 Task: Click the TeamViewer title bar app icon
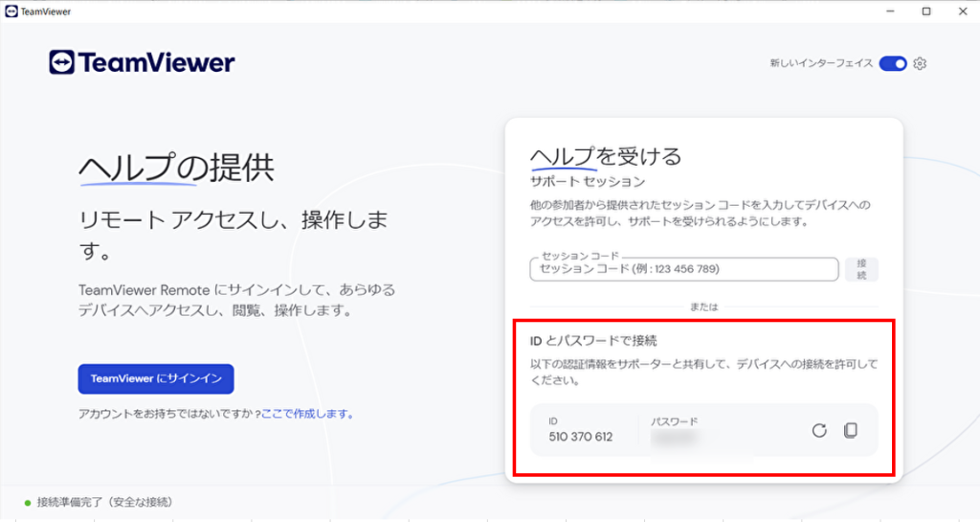coord(11,11)
